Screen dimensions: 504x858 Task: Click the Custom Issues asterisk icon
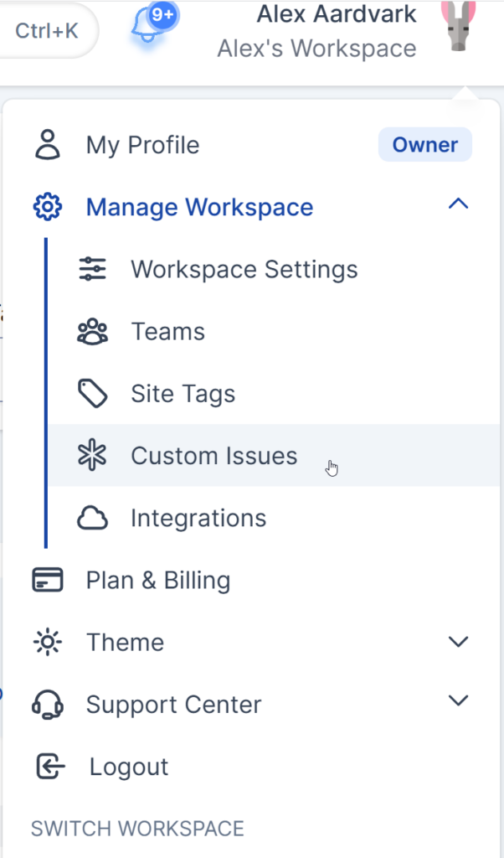point(92,455)
